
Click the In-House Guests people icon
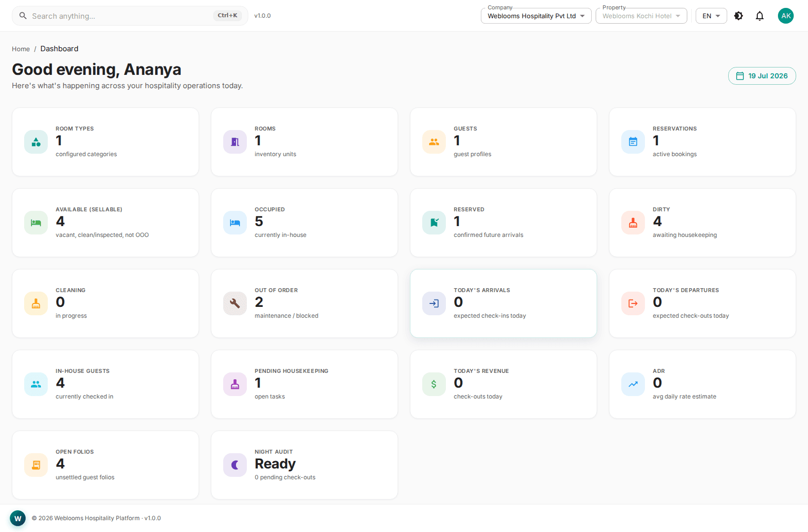click(x=36, y=384)
